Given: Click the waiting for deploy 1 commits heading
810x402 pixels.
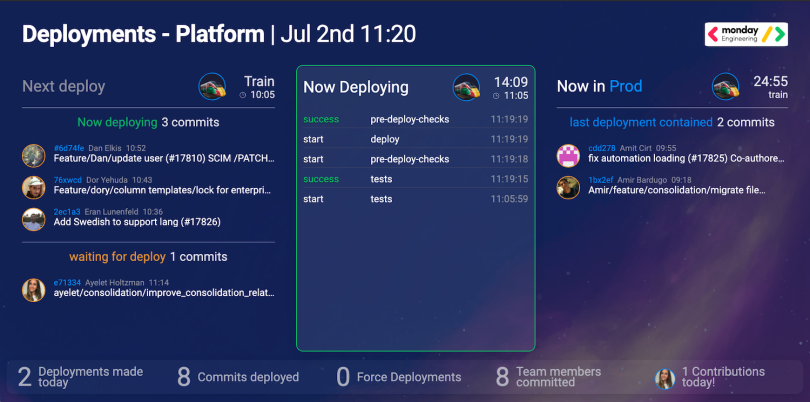Looking at the screenshot, I should [x=148, y=257].
